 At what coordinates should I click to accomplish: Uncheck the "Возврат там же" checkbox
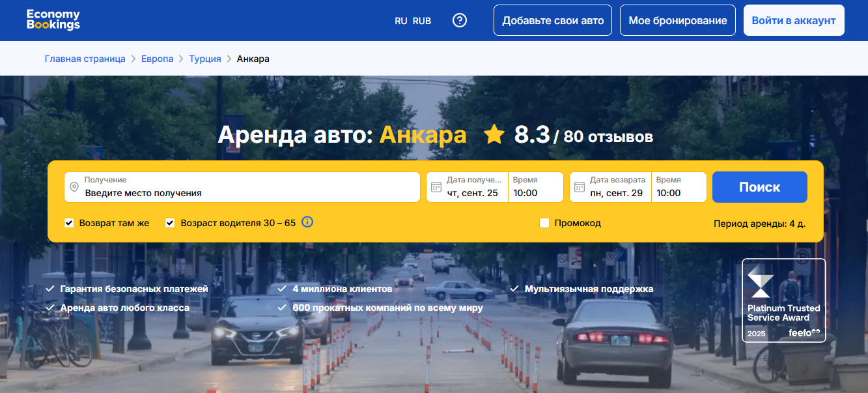[x=69, y=223]
